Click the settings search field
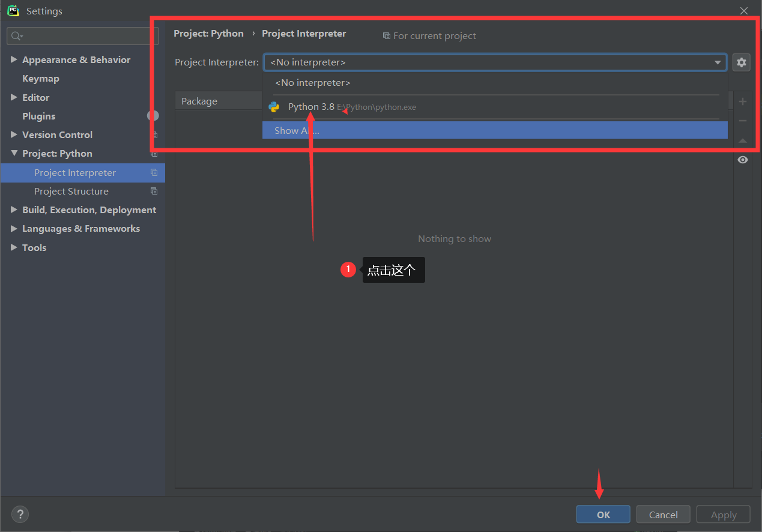 coord(87,36)
